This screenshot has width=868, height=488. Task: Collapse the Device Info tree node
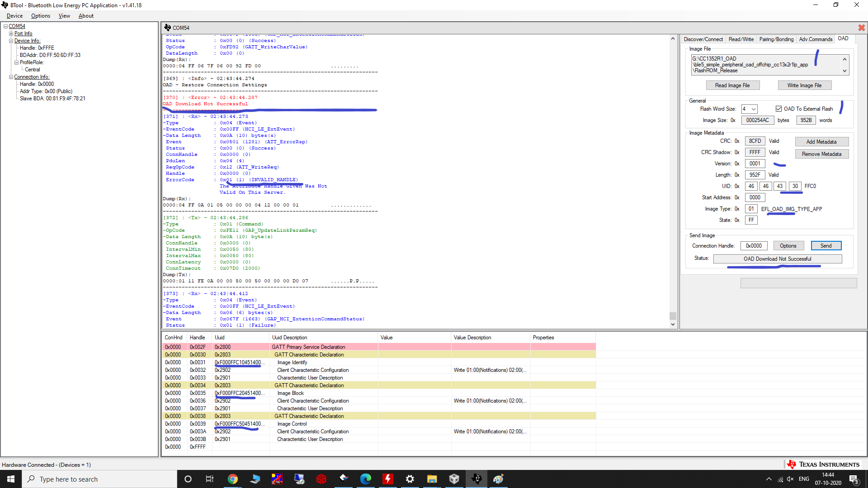click(x=11, y=41)
